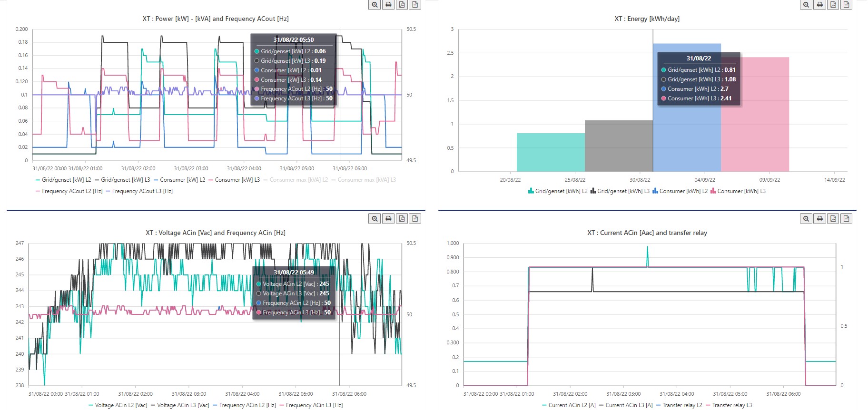Hide Current ACin L3 [A] series
Image resolution: width=868 pixels, height=410 pixels.
(626, 405)
